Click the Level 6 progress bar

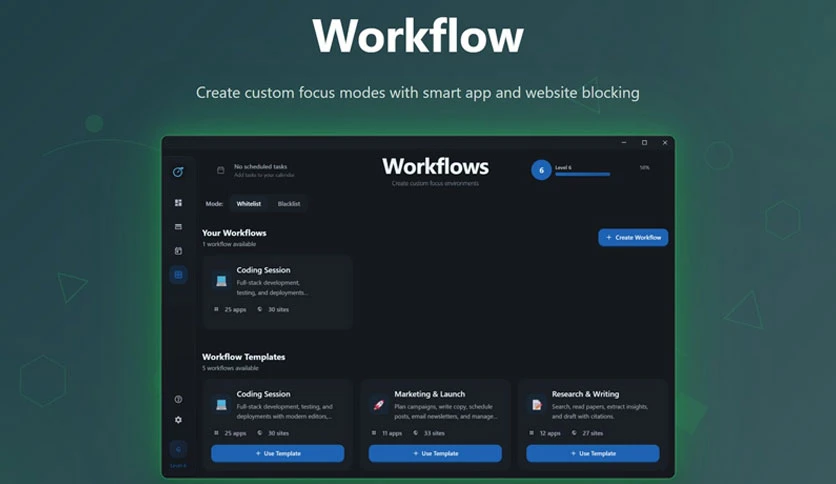[582, 174]
